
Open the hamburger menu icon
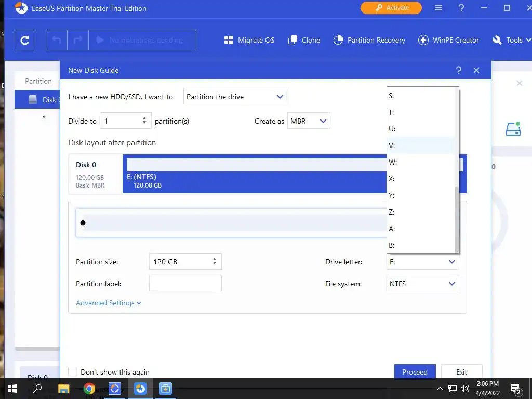(438, 8)
